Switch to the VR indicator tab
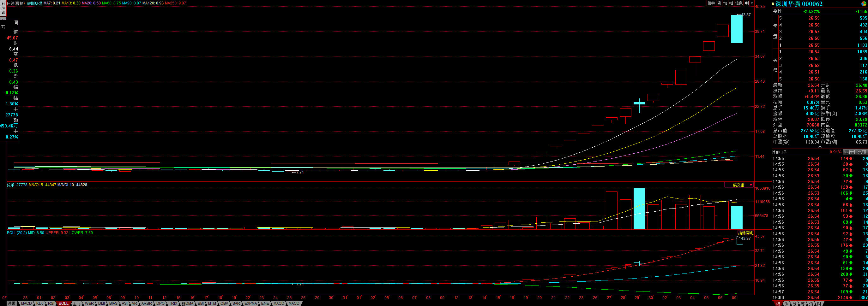 pos(135,303)
